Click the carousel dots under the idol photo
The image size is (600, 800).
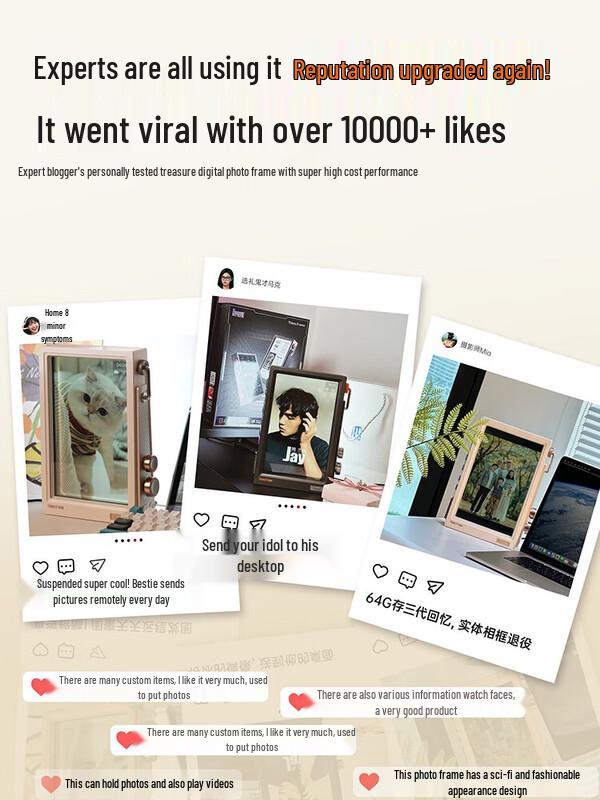(x=292, y=507)
